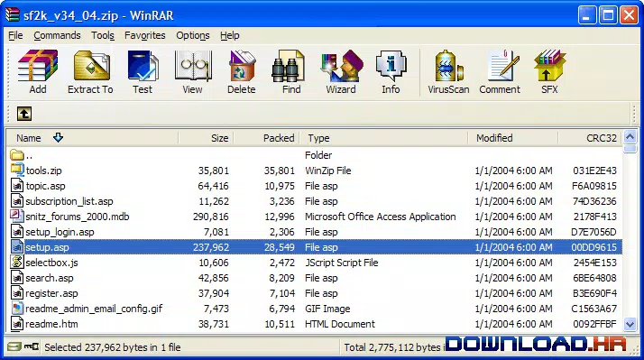Click the JScript Script File type cell
The width and height of the screenshot is (644, 360).
click(341, 263)
